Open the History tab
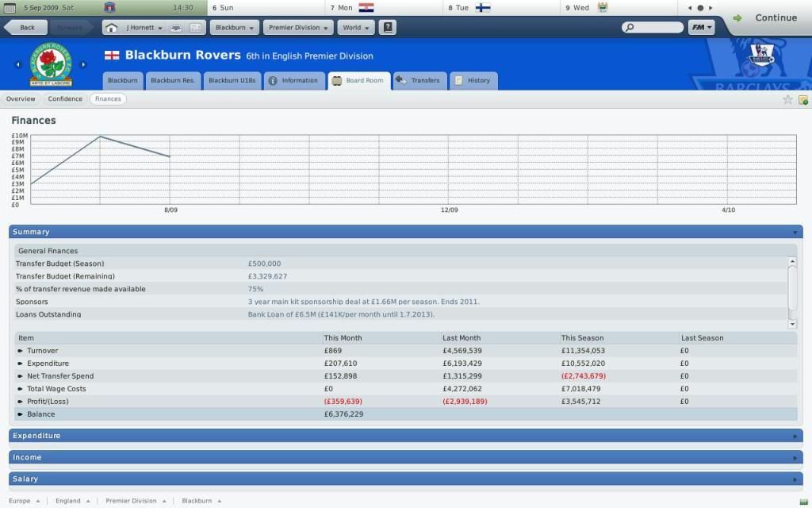The width and height of the screenshot is (812, 508). pos(473,81)
